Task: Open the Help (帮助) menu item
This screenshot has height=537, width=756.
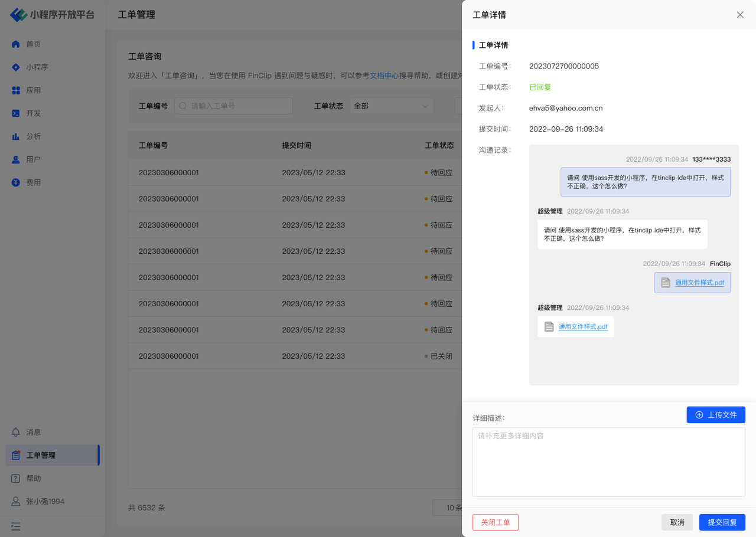Action: coord(33,478)
